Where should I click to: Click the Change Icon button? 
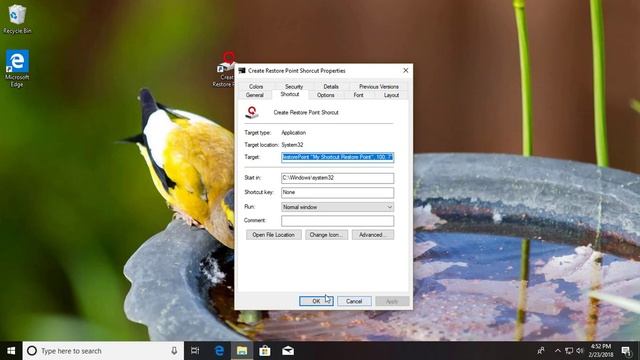(x=327, y=235)
